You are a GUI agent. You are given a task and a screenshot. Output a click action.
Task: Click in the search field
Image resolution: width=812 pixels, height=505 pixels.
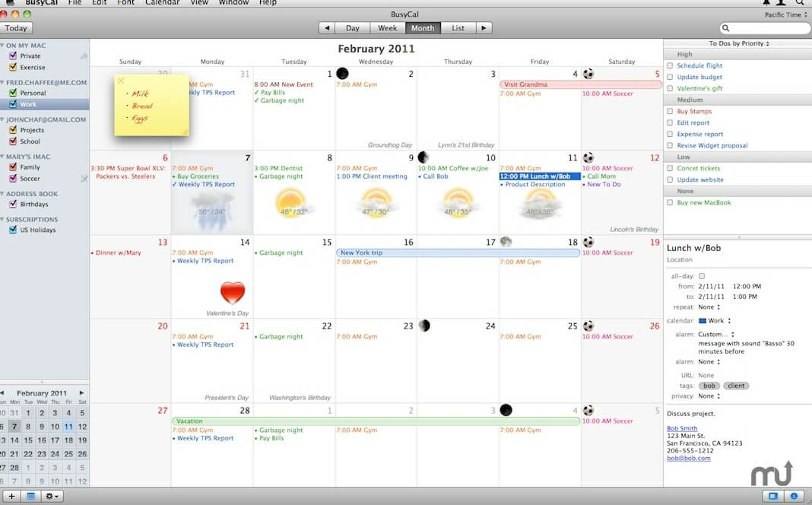(x=766, y=28)
